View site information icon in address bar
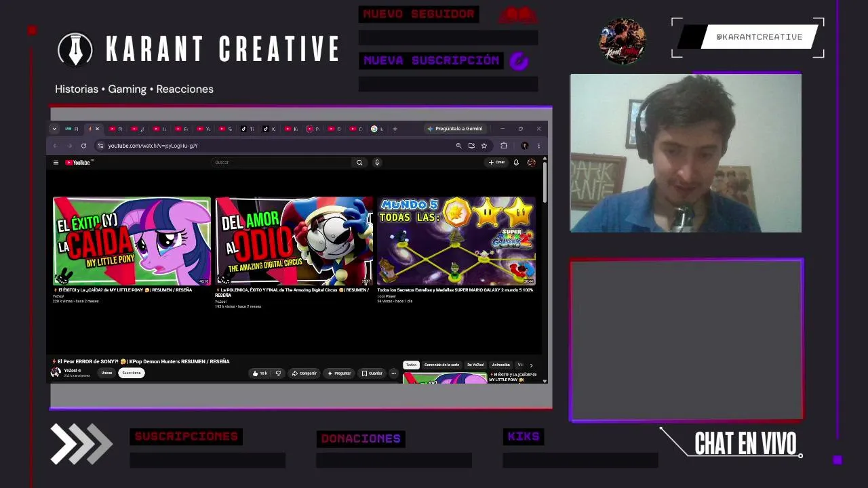868x488 pixels. (100, 146)
